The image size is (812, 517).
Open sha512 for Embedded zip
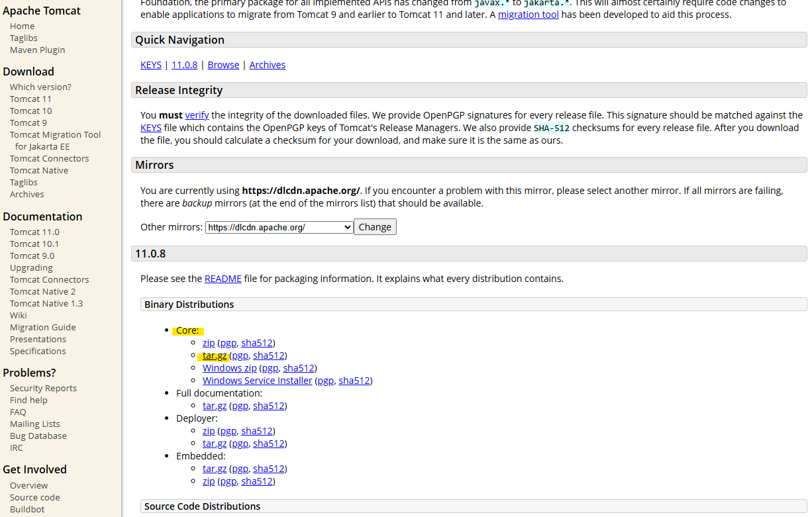pos(257,481)
